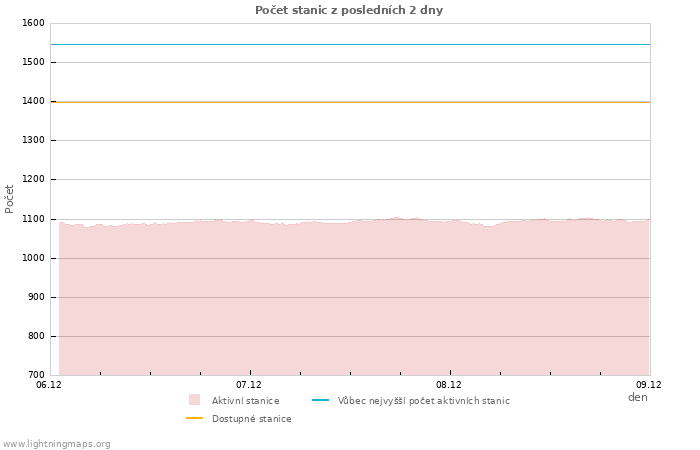
Task: Click the chart title Počet stanic z posledních 2 dny
Action: tap(349, 10)
